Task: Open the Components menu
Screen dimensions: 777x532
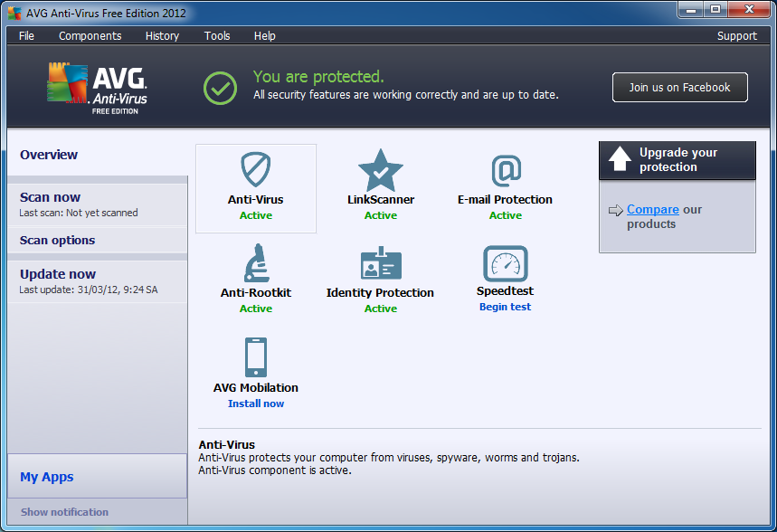Action: pyautogui.click(x=90, y=35)
